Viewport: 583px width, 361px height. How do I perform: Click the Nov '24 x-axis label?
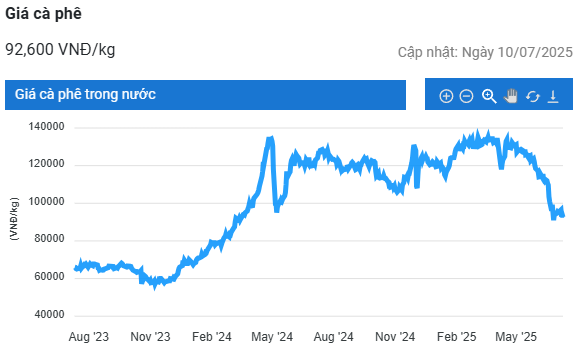point(395,336)
